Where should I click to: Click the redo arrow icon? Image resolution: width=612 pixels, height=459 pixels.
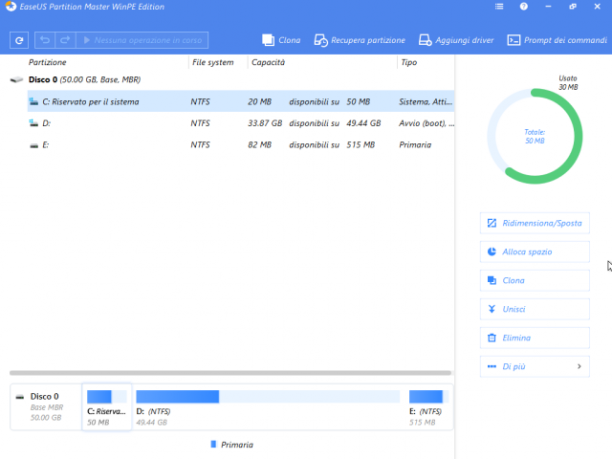click(x=65, y=40)
